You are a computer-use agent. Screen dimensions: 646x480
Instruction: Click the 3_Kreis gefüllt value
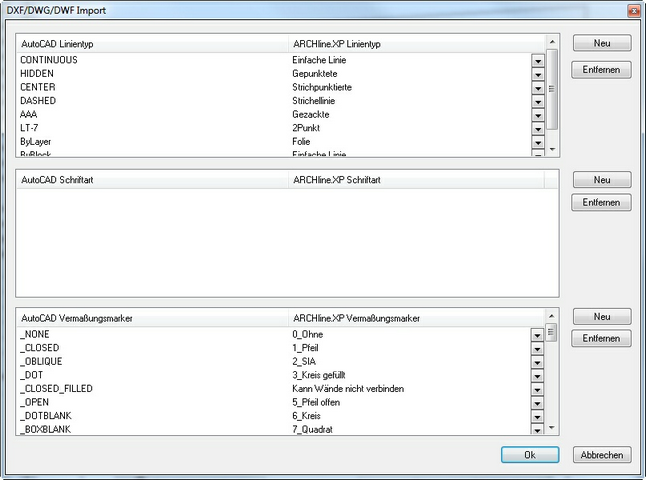[319, 375]
